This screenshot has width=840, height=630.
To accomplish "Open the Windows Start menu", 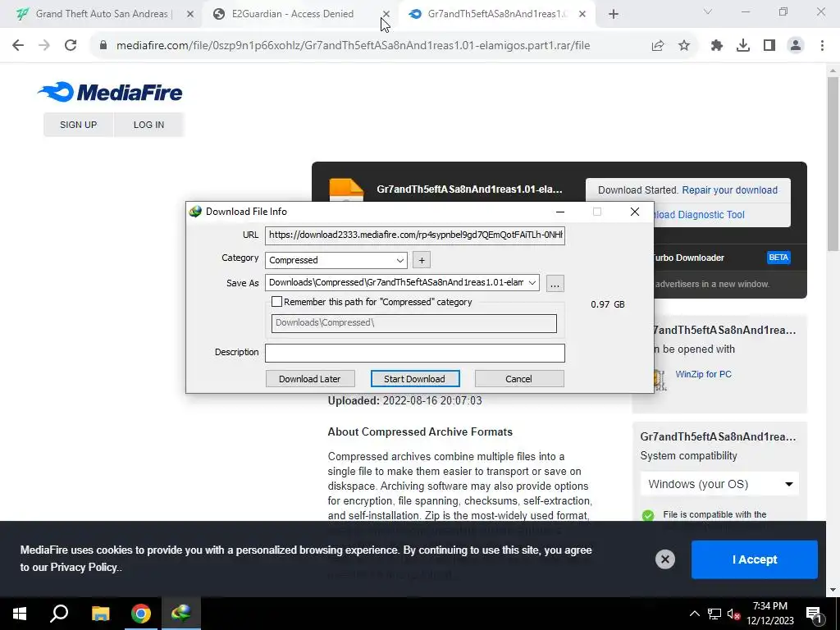I will click(x=20, y=614).
